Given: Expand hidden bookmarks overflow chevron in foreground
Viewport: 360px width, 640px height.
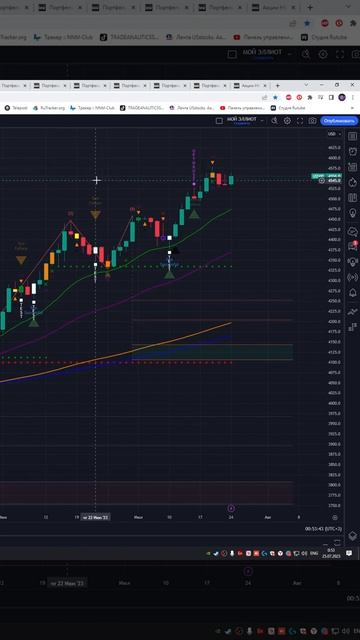Looking at the screenshot, I should (352, 108).
